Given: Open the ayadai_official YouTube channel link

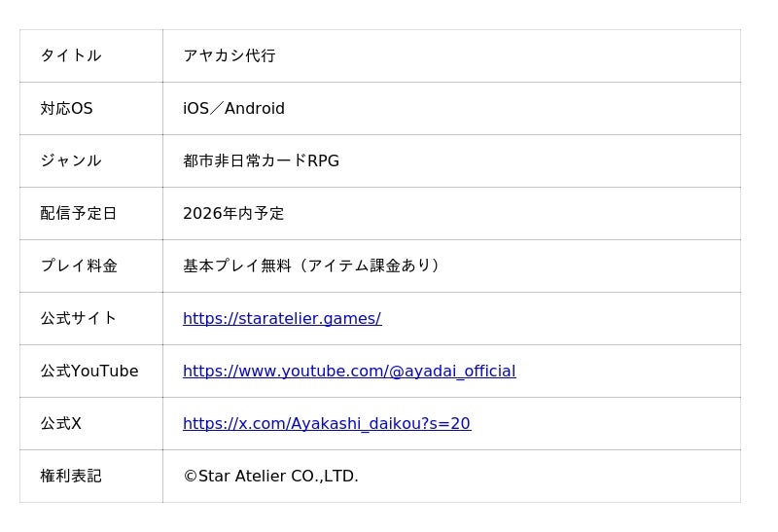Looking at the screenshot, I should click(349, 372).
